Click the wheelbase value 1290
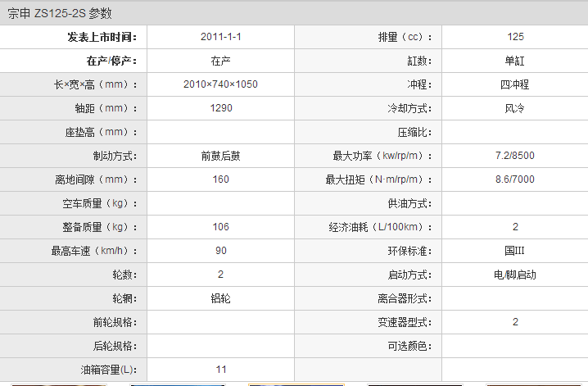588x386 pixels. point(221,108)
